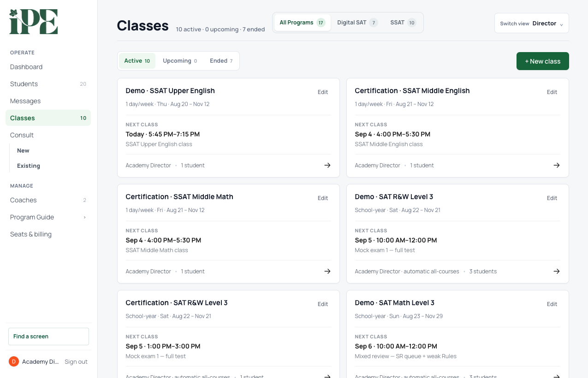This screenshot has height=378, width=588.
Task: Open the Demo · SAT Math Level 3 title
Action: 395,303
